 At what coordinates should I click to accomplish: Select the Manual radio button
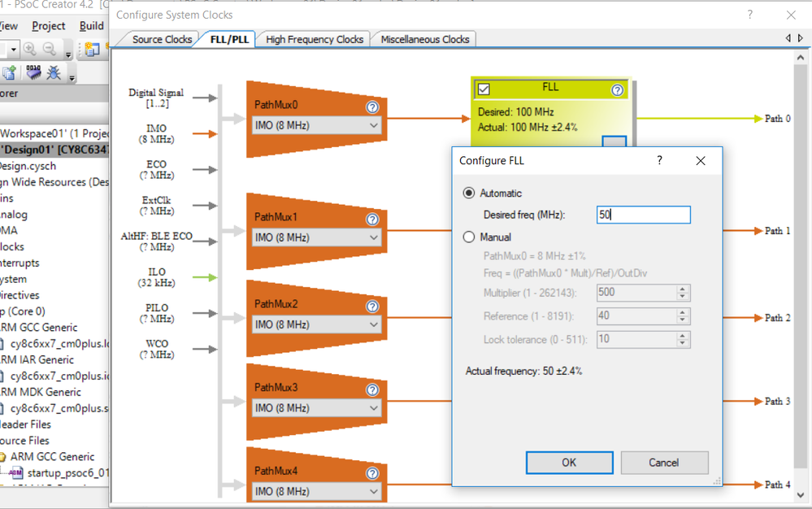point(469,237)
